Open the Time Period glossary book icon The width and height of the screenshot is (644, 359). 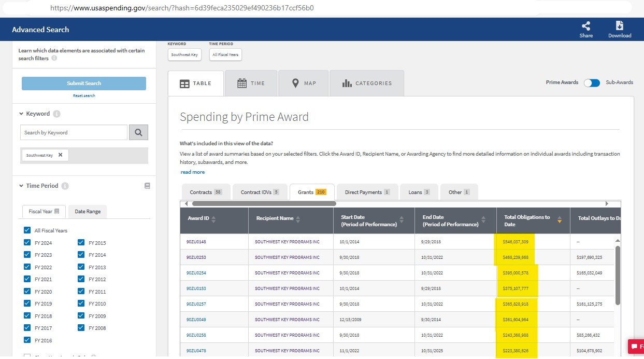click(147, 186)
